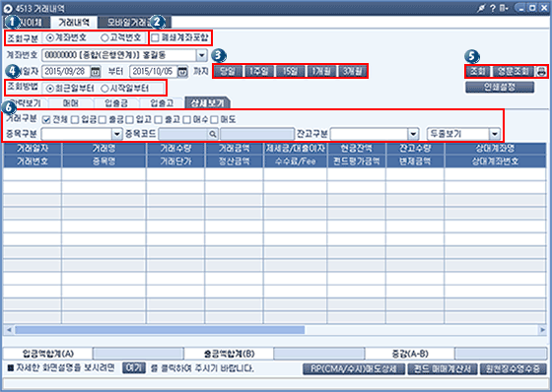Click the 정산금액 column header
Screen dimensions: 552x392
[234, 162]
